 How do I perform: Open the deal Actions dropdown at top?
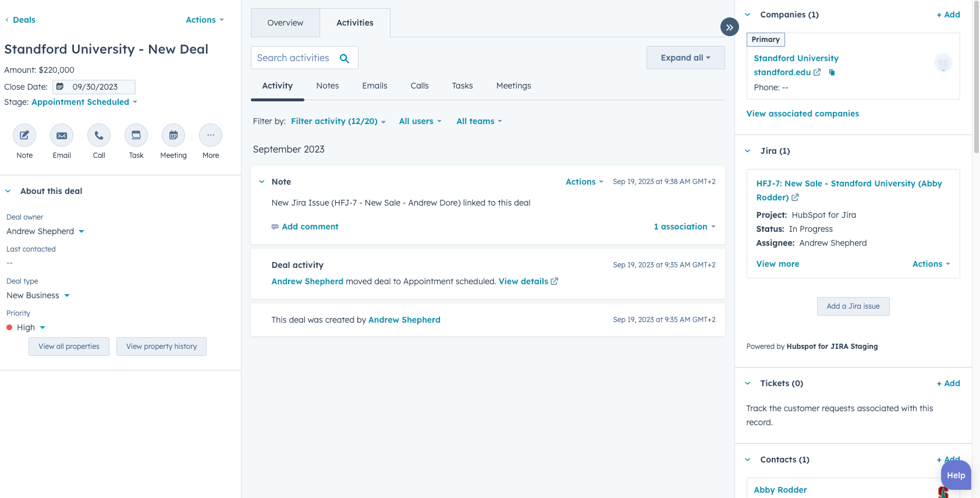pyautogui.click(x=205, y=20)
